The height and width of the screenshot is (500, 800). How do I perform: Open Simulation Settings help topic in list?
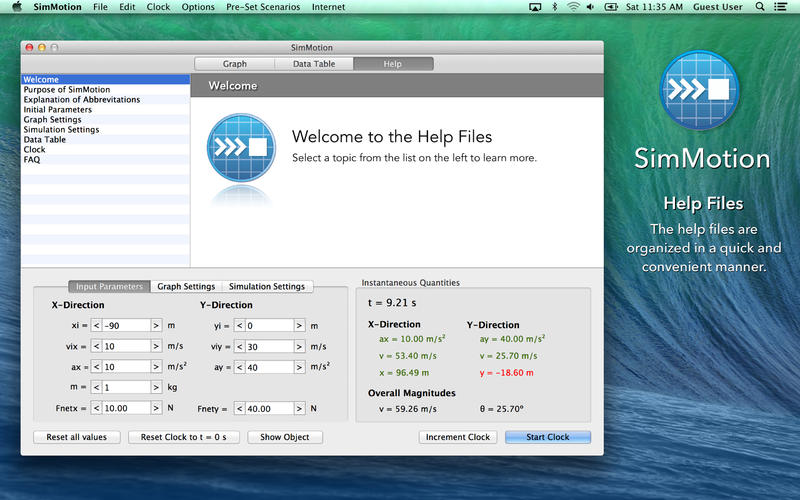[106, 130]
